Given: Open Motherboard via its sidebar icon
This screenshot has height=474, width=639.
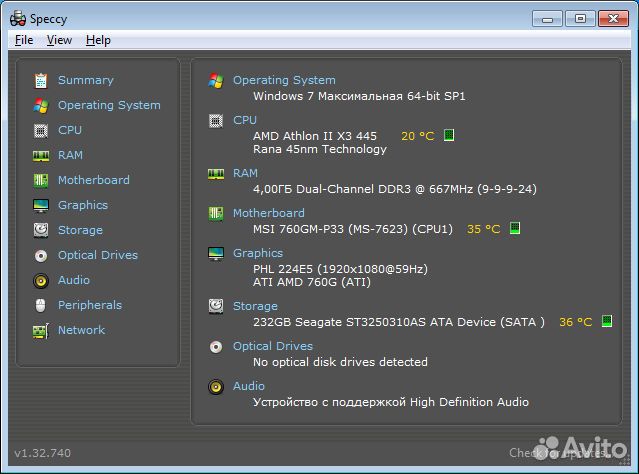Looking at the screenshot, I should click(40, 180).
